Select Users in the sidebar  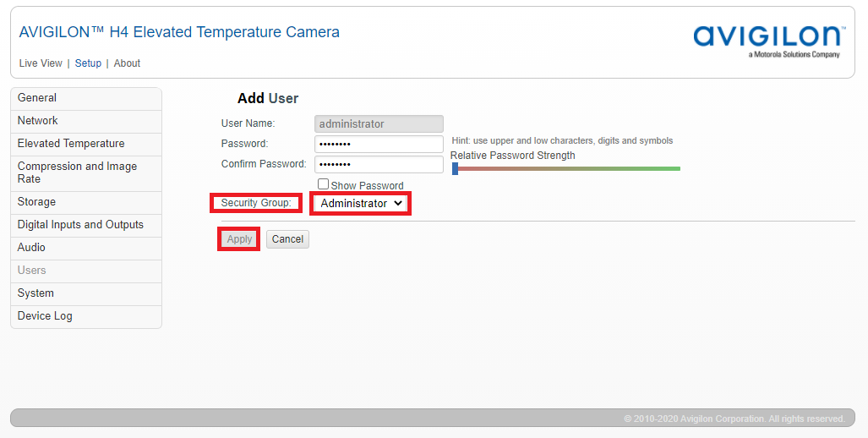pos(32,271)
